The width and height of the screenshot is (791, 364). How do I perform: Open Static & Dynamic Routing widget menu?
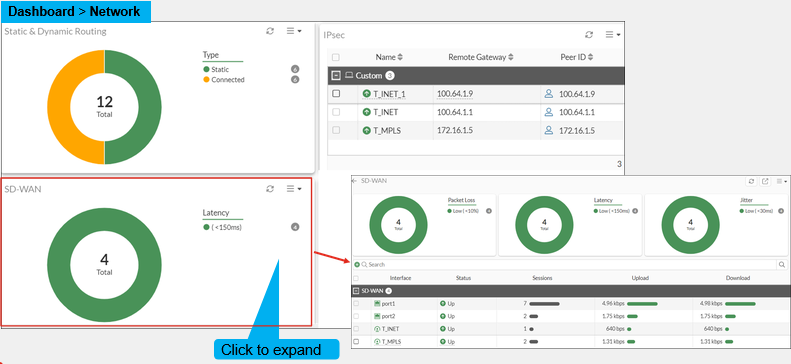[294, 31]
